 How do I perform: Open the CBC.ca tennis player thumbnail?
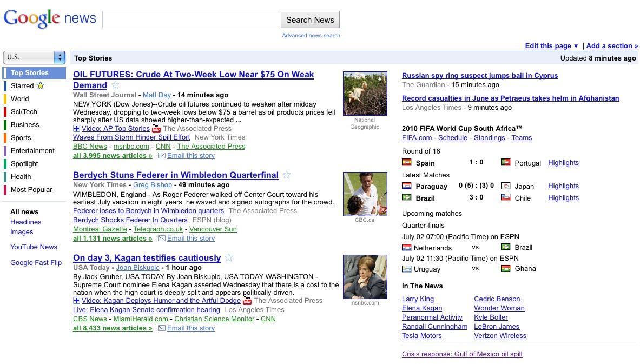pyautogui.click(x=365, y=194)
